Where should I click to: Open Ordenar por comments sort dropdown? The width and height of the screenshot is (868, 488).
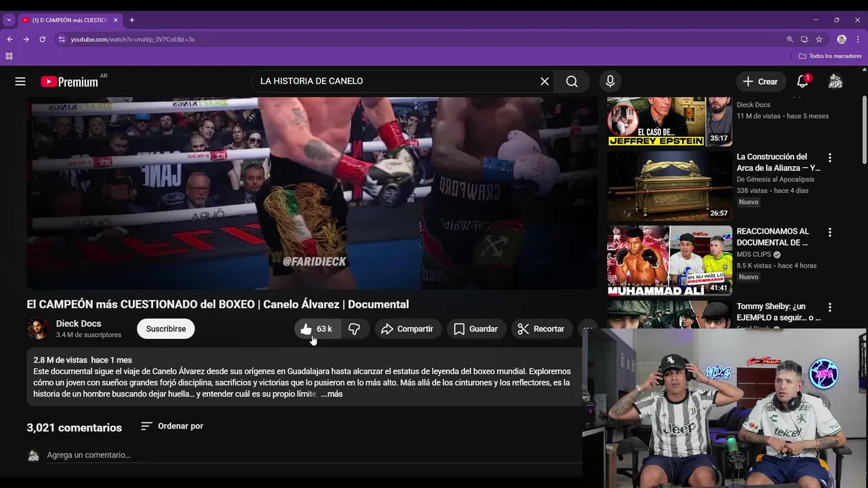click(x=172, y=426)
